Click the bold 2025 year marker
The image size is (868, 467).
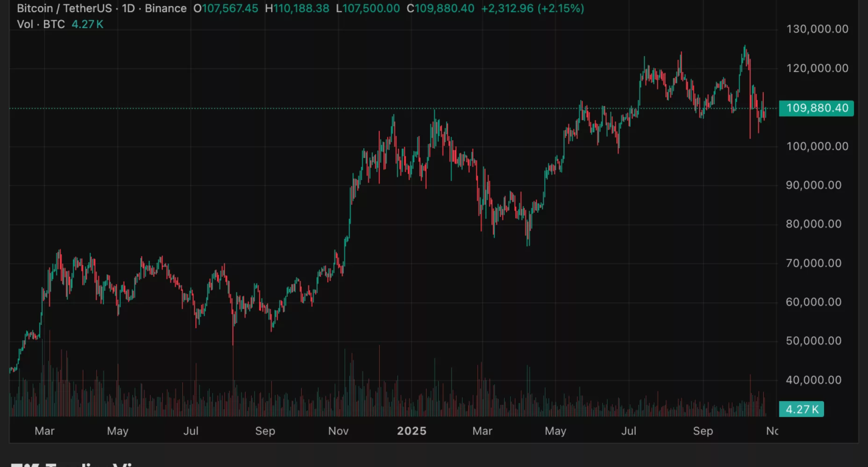pos(411,431)
